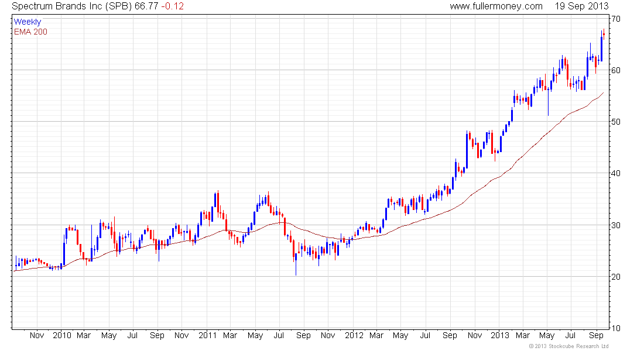Screen dimensions: 644x351
Task: Open the www.fullermoney.com link
Action: click(x=496, y=6)
